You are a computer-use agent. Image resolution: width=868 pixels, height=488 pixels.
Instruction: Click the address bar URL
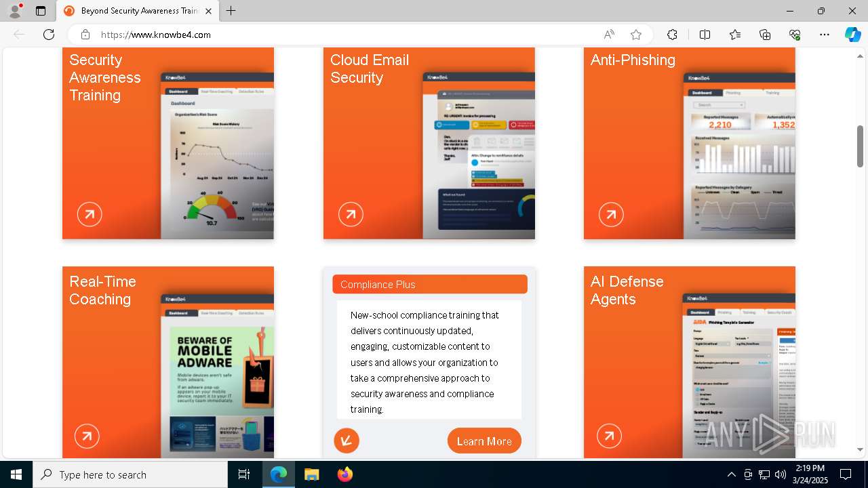[156, 35]
